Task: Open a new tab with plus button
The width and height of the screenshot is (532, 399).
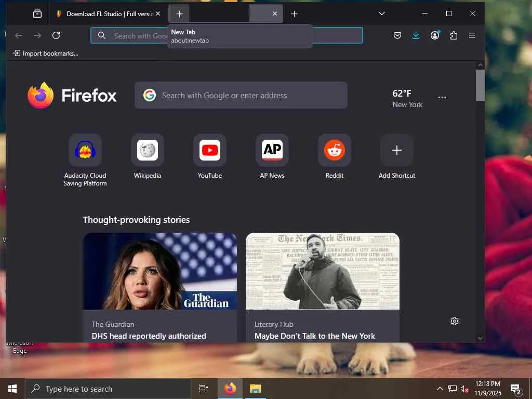Action: [295, 14]
